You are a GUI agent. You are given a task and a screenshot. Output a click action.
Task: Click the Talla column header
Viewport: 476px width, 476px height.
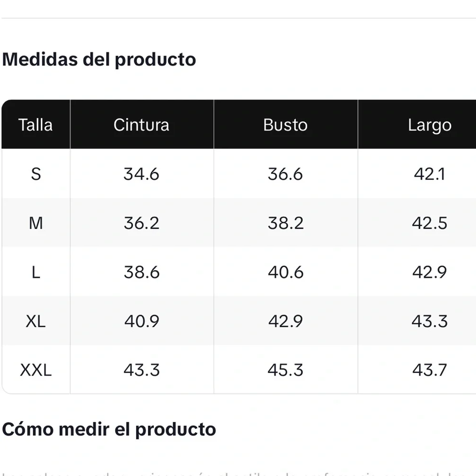(36, 125)
